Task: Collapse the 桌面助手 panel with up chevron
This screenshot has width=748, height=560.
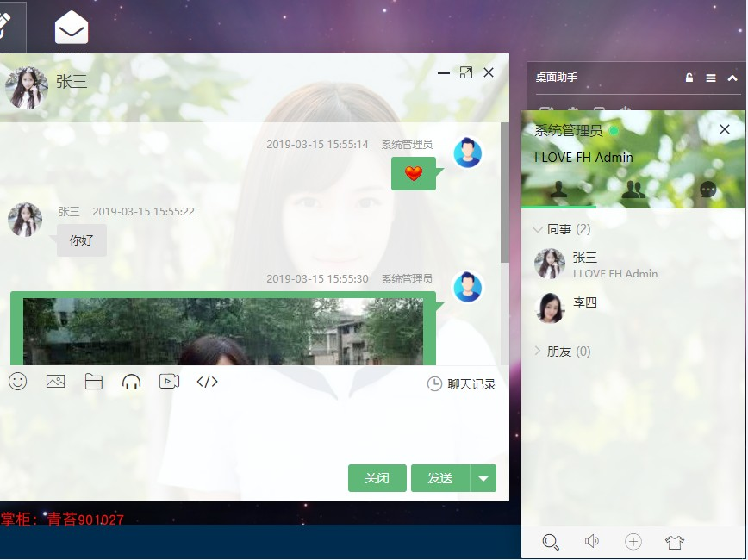Action: point(732,78)
